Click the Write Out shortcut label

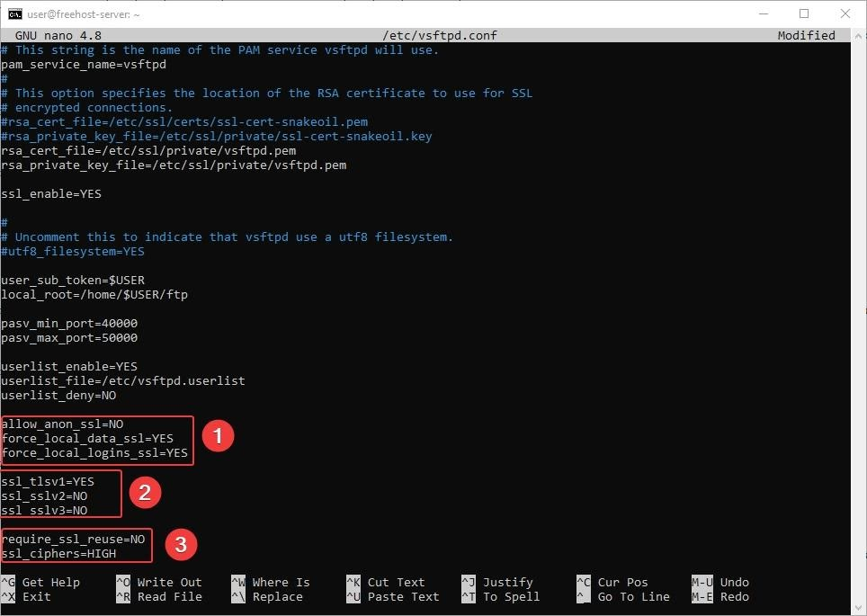pos(169,582)
